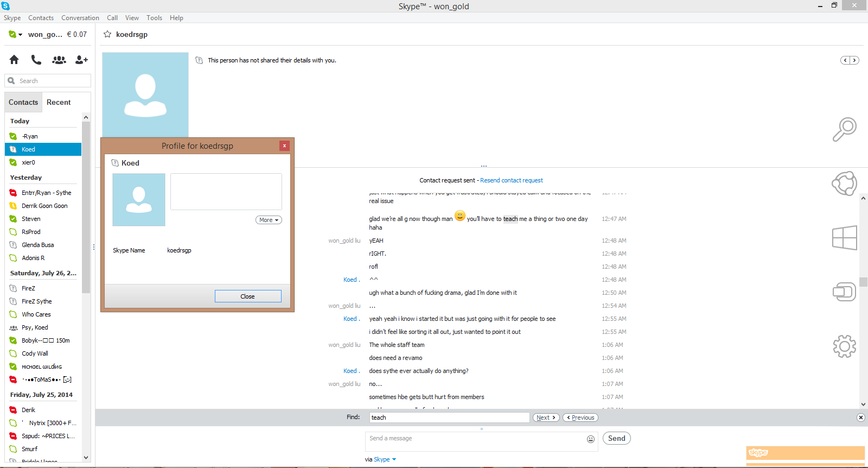Viewport: 868px width, 468px height.
Task: Close the Find bar
Action: click(x=860, y=418)
